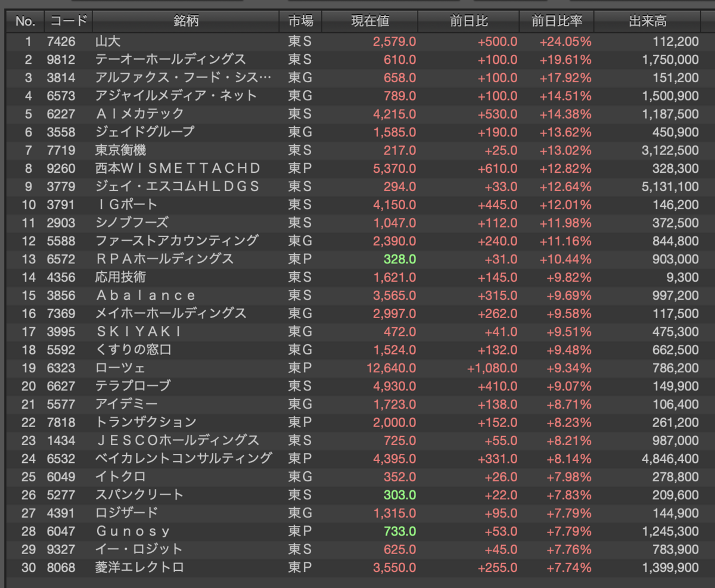The image size is (715, 588).
Task: Select the くすりの窓口 stock name
Action: tap(133, 349)
